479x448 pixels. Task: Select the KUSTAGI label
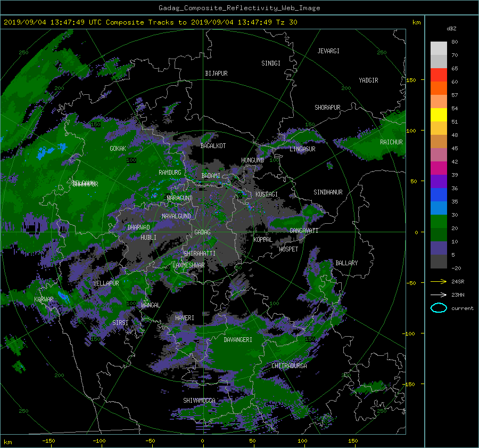[x=267, y=194]
